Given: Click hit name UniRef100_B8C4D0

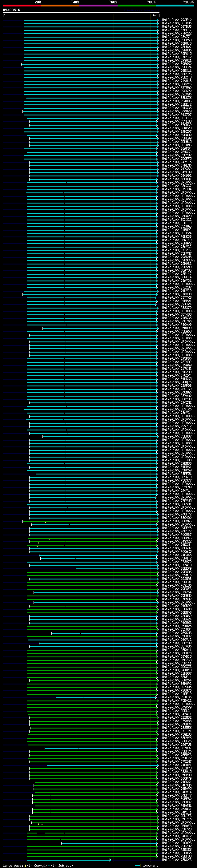Looking at the screenshot, I should (176, 518).
